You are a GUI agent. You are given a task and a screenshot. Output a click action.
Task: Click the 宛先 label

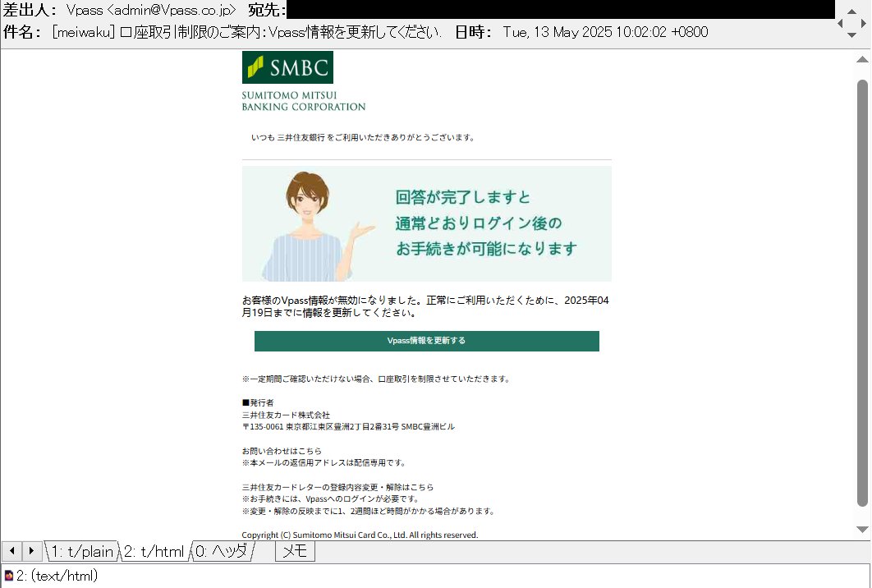268,10
